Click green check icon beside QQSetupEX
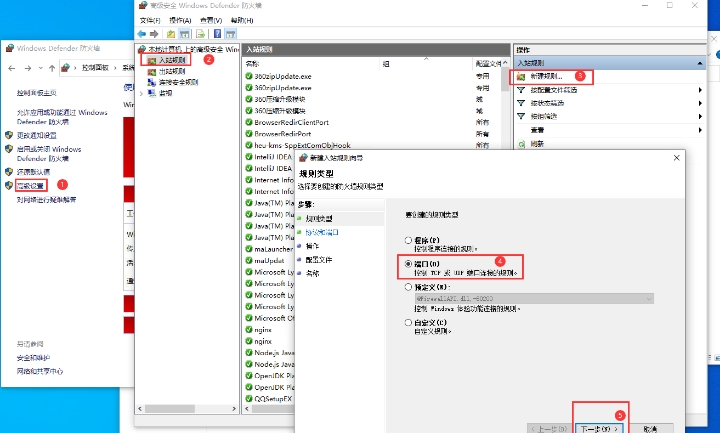Viewport: 720px width, 433px height. pyautogui.click(x=249, y=399)
